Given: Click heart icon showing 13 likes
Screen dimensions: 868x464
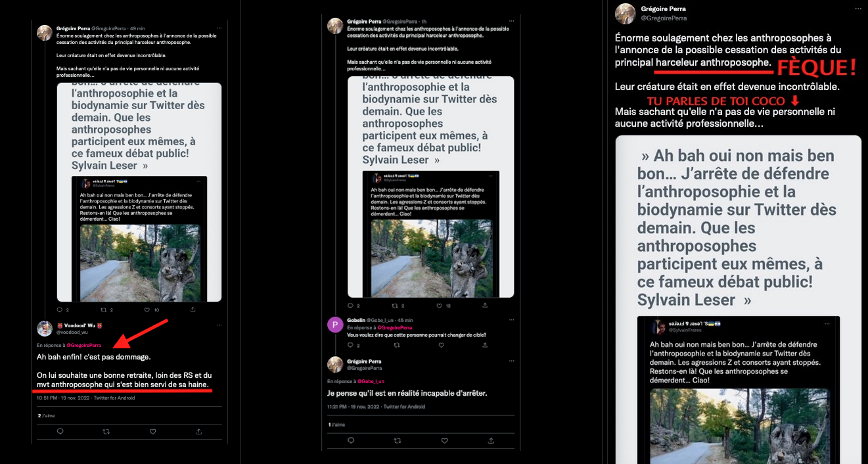Looking at the screenshot, I should (x=438, y=306).
